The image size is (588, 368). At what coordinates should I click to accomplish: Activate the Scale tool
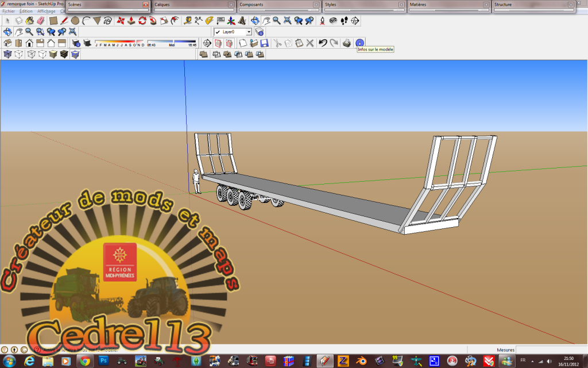tap(164, 21)
